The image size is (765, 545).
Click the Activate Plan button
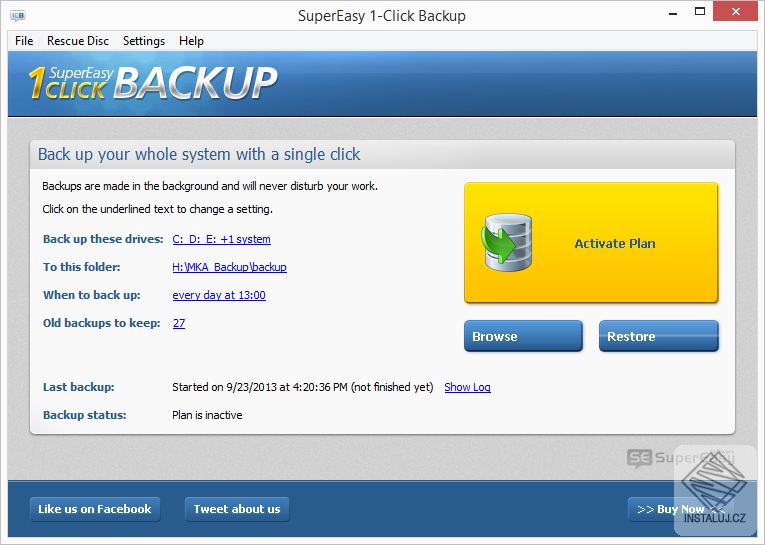pos(591,242)
